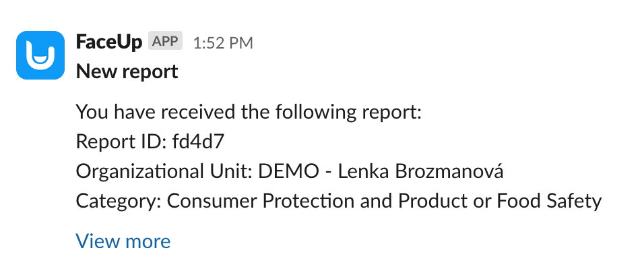Screen dimensions: 644x269
Task: Open the 1:52 PM message timestamp
Action: [223, 42]
